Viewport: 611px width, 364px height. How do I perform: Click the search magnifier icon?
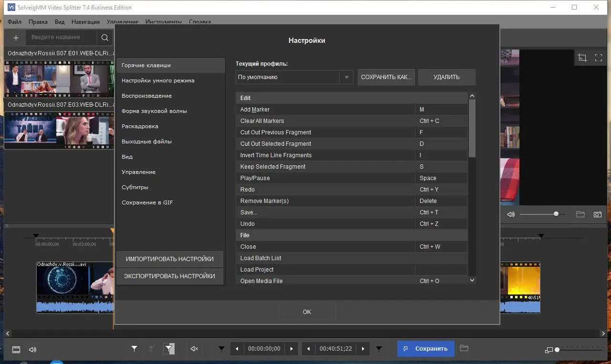coord(105,38)
